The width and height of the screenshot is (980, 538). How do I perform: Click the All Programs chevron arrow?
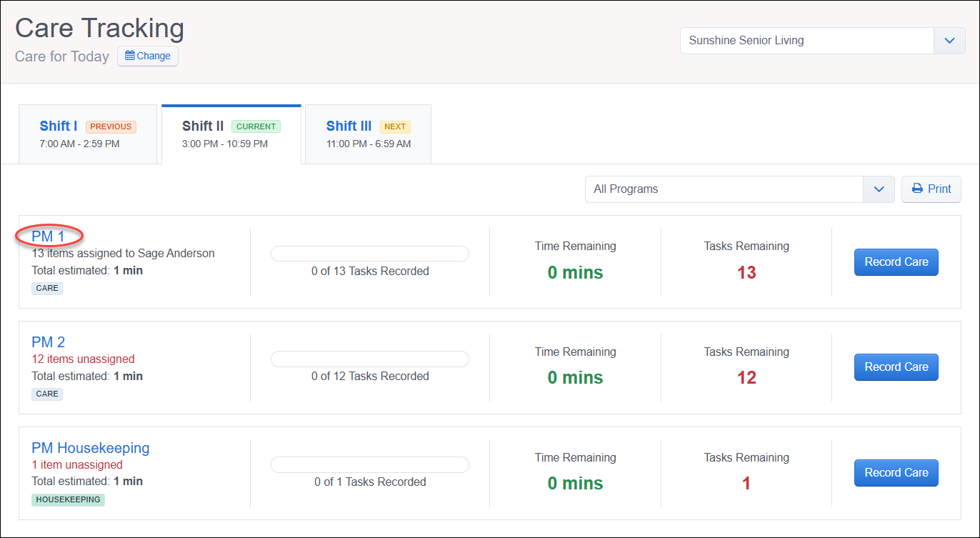coord(879,189)
